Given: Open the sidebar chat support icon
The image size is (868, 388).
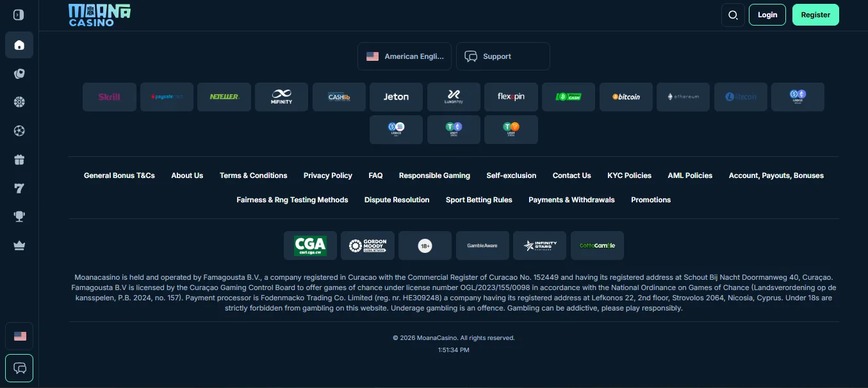Looking at the screenshot, I should (19, 368).
